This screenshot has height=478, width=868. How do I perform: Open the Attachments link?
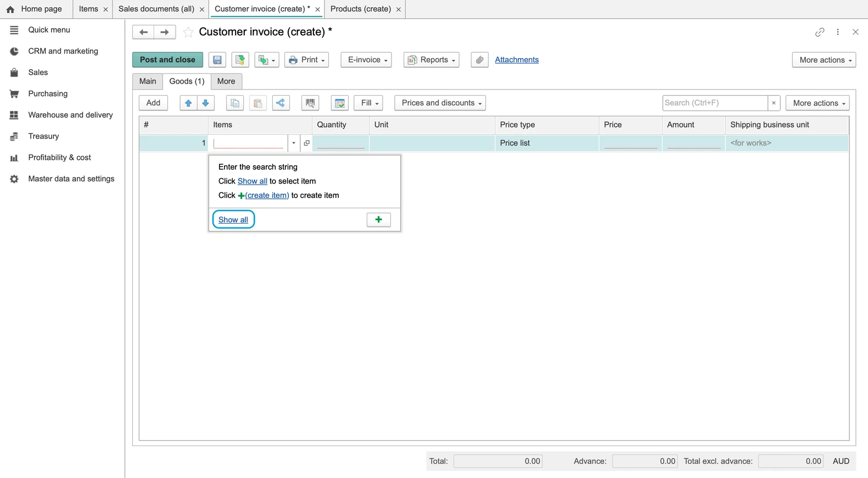click(x=517, y=60)
